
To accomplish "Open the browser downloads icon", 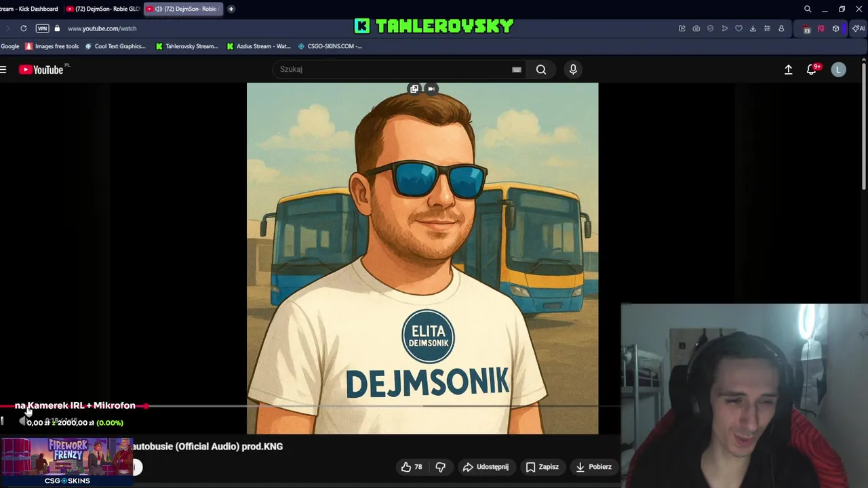I will point(753,28).
